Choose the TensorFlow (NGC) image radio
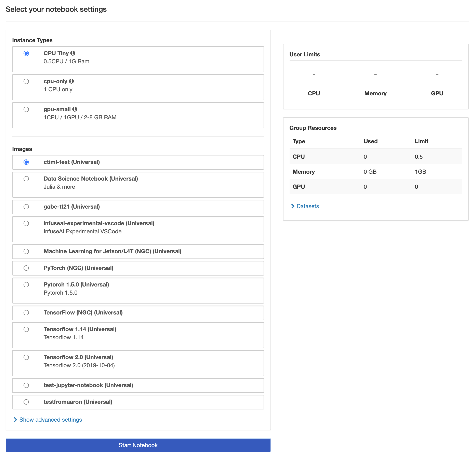The width and height of the screenshot is (476, 463). point(26,312)
